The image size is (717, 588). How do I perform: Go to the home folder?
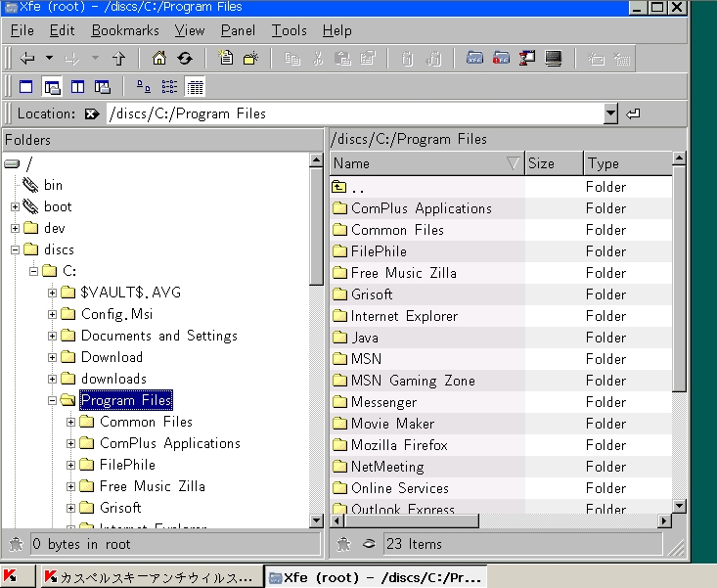pos(159,58)
